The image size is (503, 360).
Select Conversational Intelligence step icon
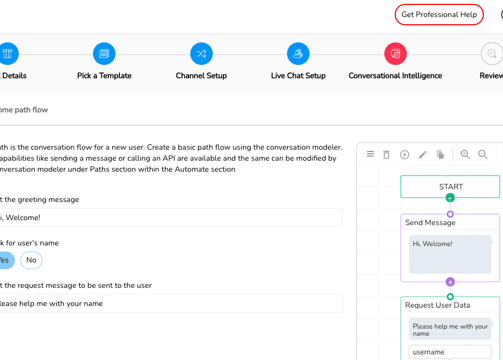click(x=395, y=54)
